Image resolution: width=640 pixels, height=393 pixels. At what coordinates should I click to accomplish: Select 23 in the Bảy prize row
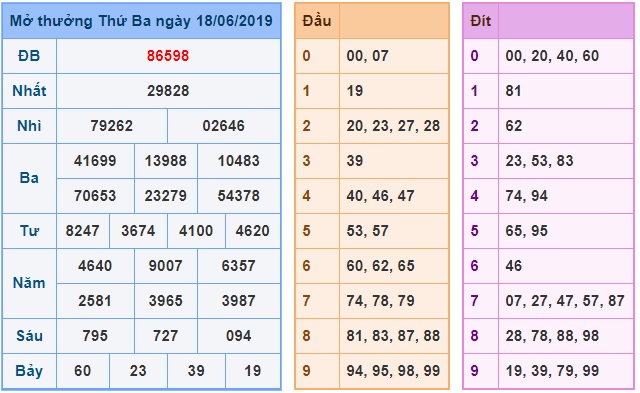click(x=138, y=371)
